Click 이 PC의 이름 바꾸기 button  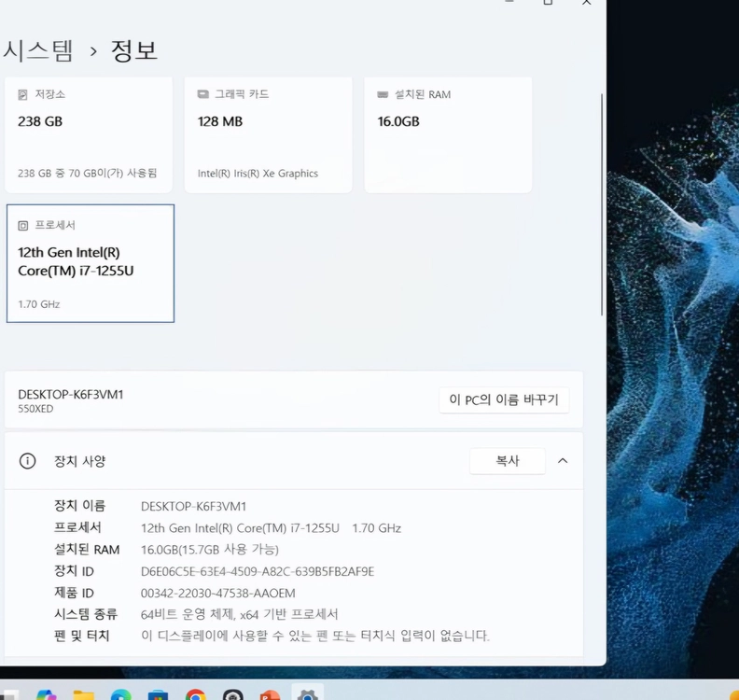point(504,399)
